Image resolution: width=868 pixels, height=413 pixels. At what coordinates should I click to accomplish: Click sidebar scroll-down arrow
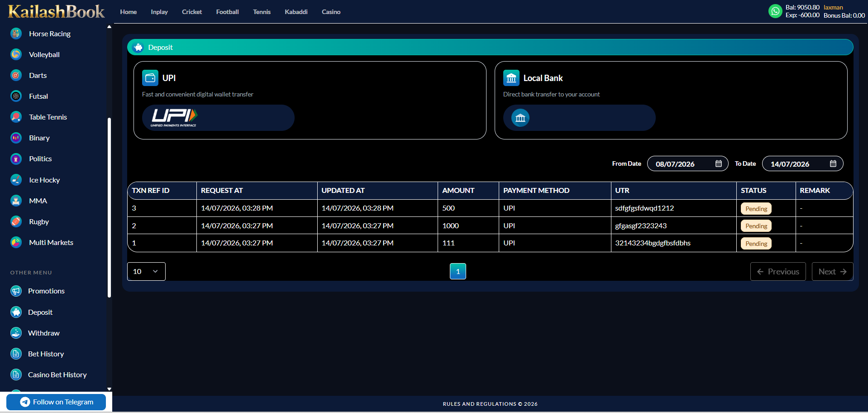[109, 389]
